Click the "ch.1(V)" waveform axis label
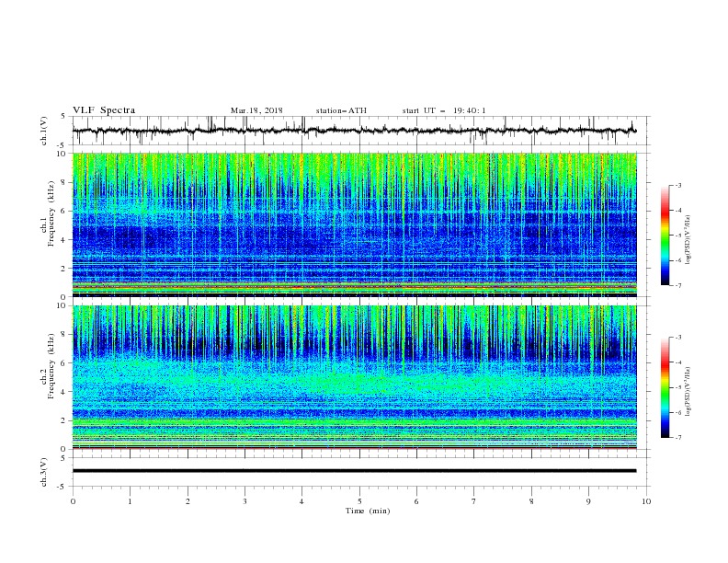 pos(44,131)
